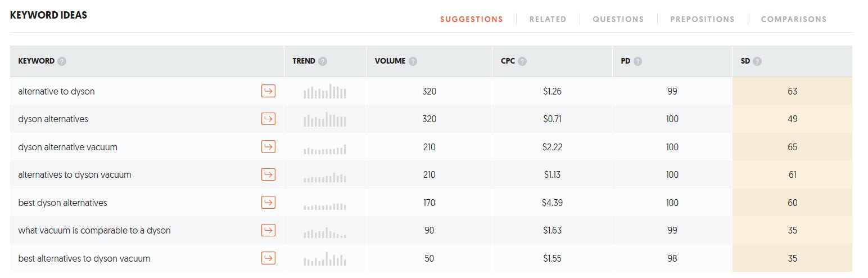The height and width of the screenshot is (278, 868).
Task: Click arrow icon for 'dyson alternative vacuum'
Action: click(268, 147)
